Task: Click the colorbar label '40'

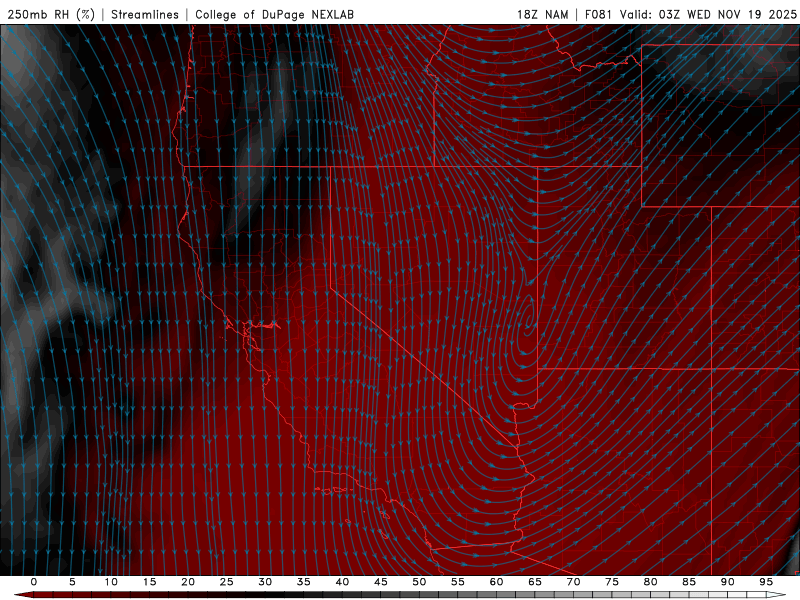Action: (x=342, y=582)
